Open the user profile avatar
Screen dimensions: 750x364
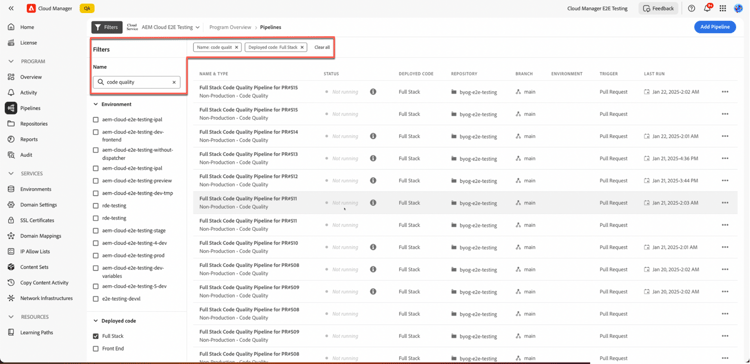pos(738,8)
